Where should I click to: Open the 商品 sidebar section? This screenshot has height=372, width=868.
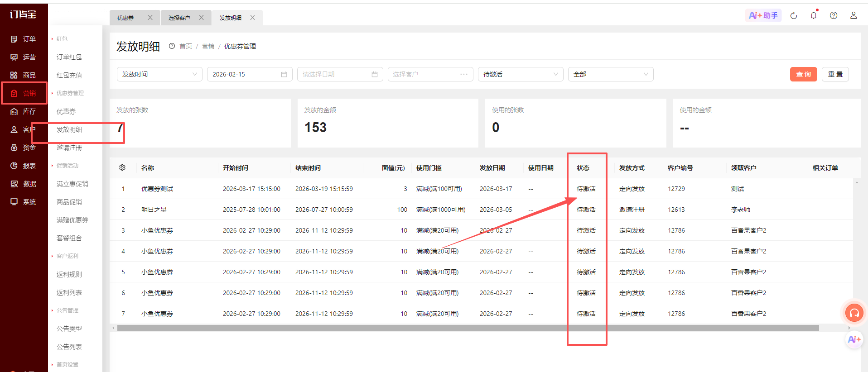(x=24, y=75)
